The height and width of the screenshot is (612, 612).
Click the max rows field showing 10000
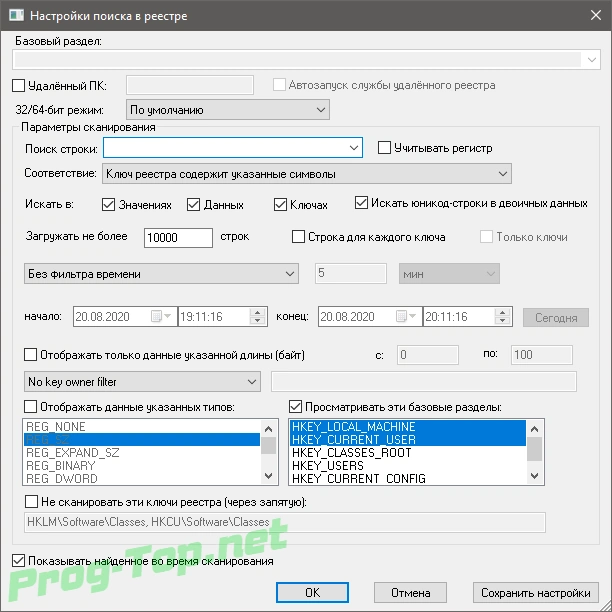point(178,237)
